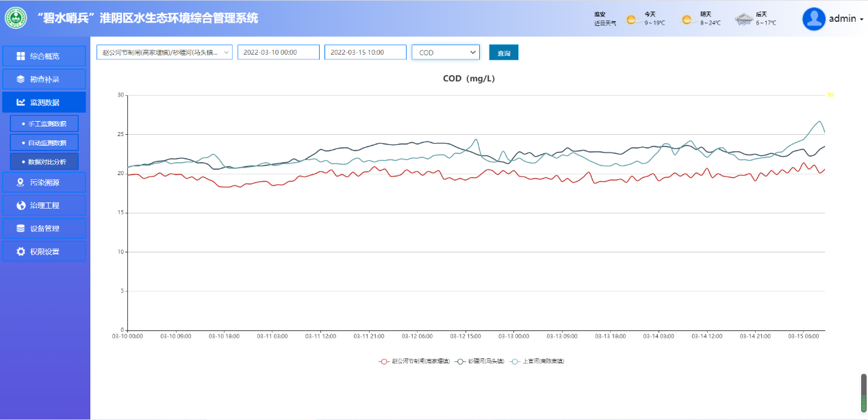This screenshot has height=420, width=868.
Task: Open 自动监测数据 submenu item
Action: [44, 143]
